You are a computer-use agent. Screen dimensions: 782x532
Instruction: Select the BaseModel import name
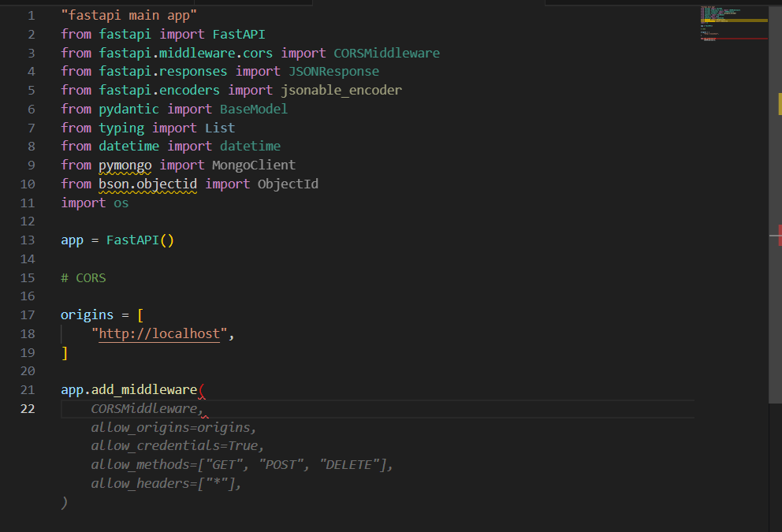coord(253,110)
